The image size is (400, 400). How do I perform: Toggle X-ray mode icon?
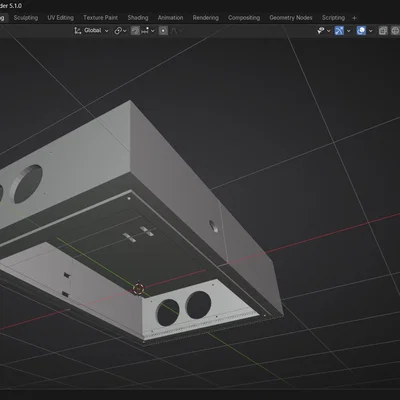(x=383, y=31)
